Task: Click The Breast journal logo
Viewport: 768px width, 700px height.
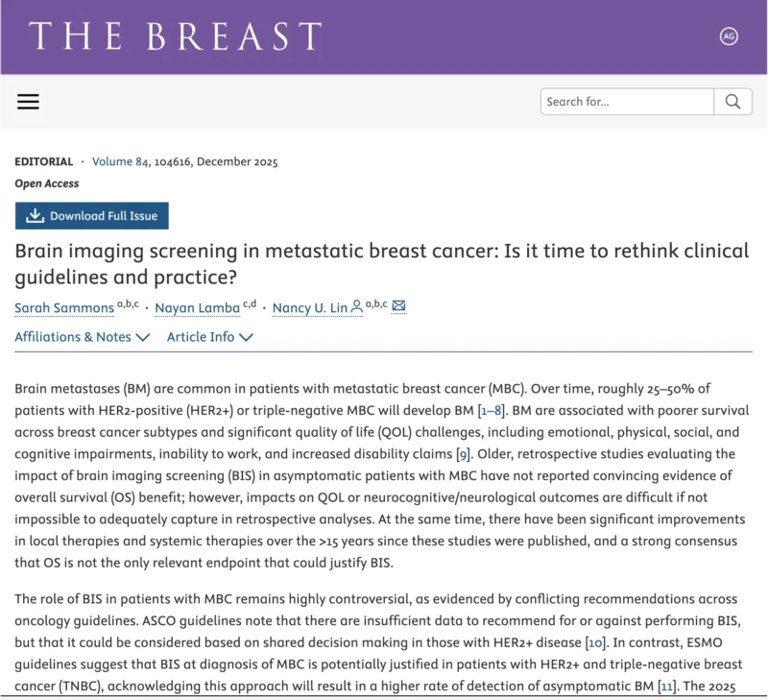Action: click(x=176, y=36)
